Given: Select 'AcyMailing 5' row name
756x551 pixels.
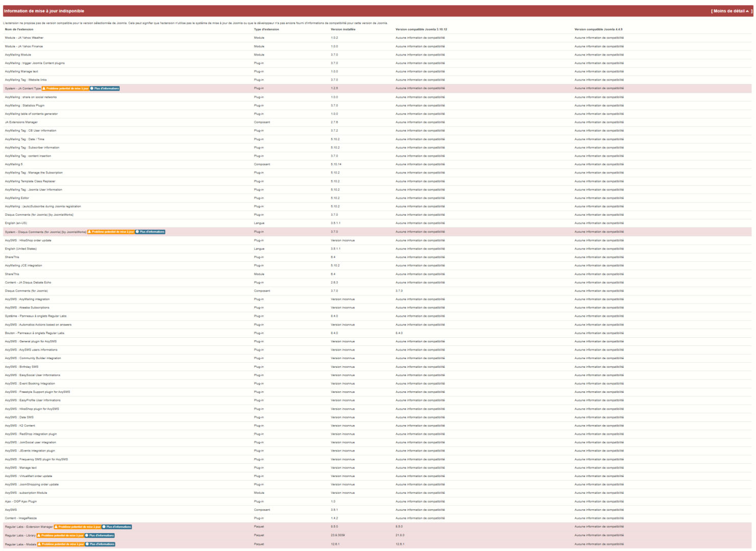Looking at the screenshot, I should tap(14, 164).
